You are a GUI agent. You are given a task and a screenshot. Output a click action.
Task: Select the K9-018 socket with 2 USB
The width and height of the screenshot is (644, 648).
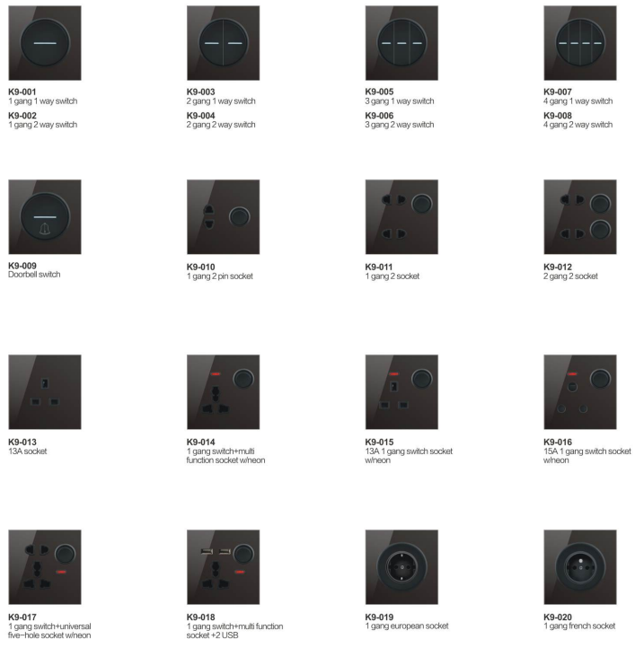click(224, 567)
